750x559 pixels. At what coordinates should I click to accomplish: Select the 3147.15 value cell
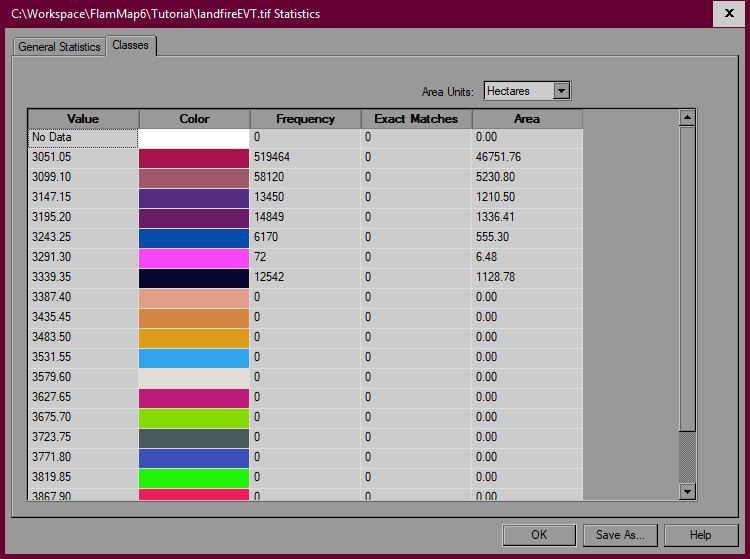83,198
